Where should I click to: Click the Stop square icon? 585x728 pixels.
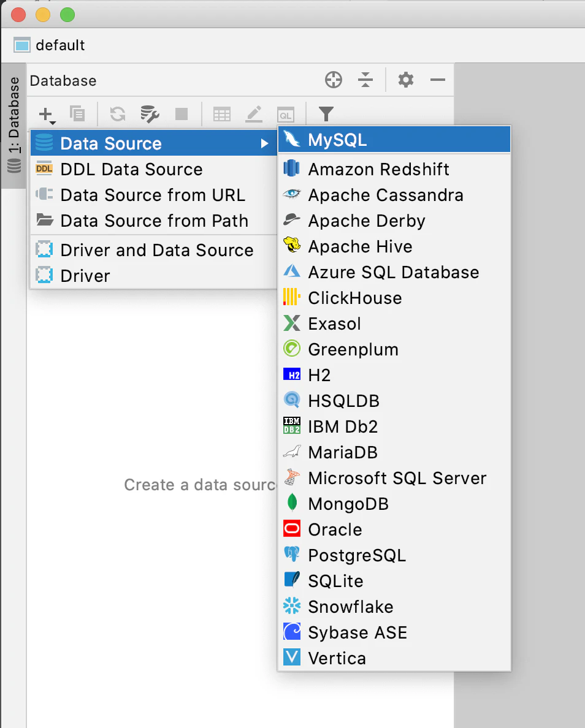click(x=182, y=114)
